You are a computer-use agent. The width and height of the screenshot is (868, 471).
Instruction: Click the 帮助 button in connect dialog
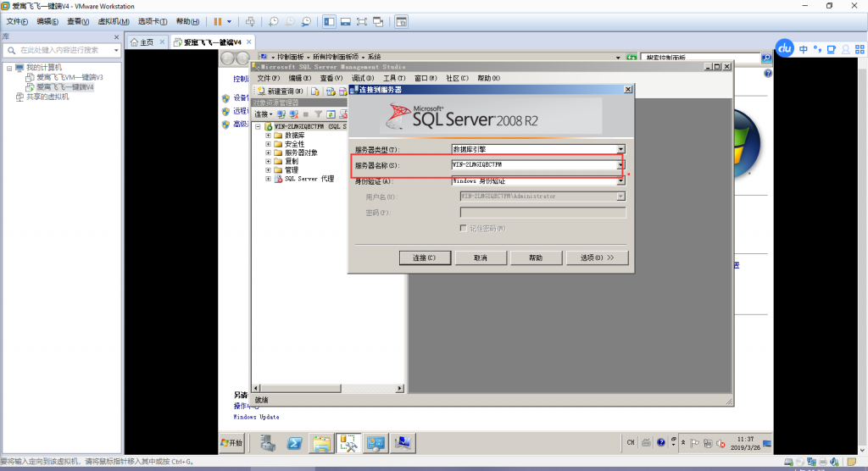[x=536, y=258]
